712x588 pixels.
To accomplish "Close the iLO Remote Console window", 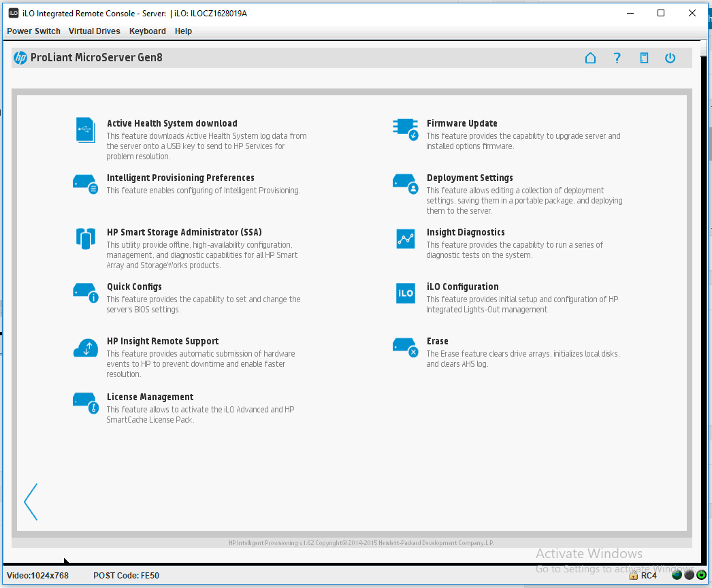I will point(692,13).
